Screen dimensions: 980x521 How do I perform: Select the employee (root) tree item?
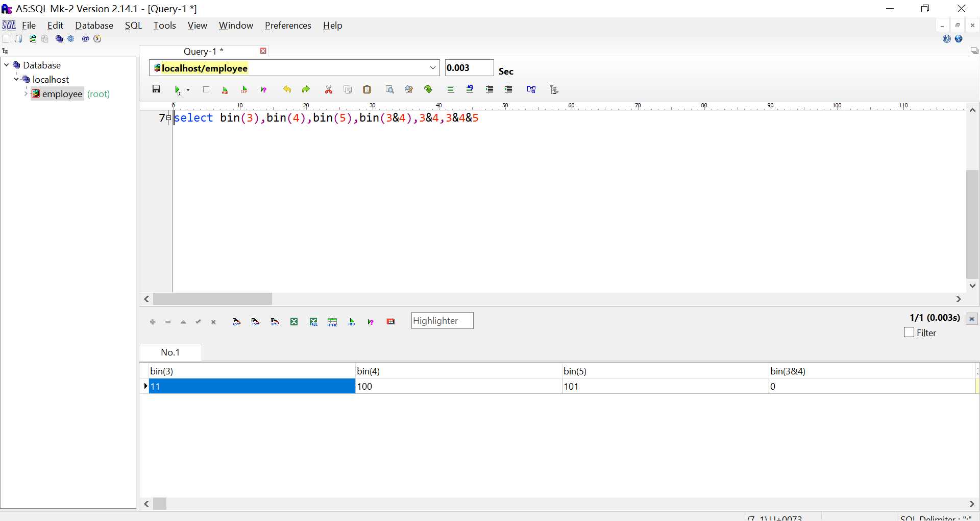70,94
